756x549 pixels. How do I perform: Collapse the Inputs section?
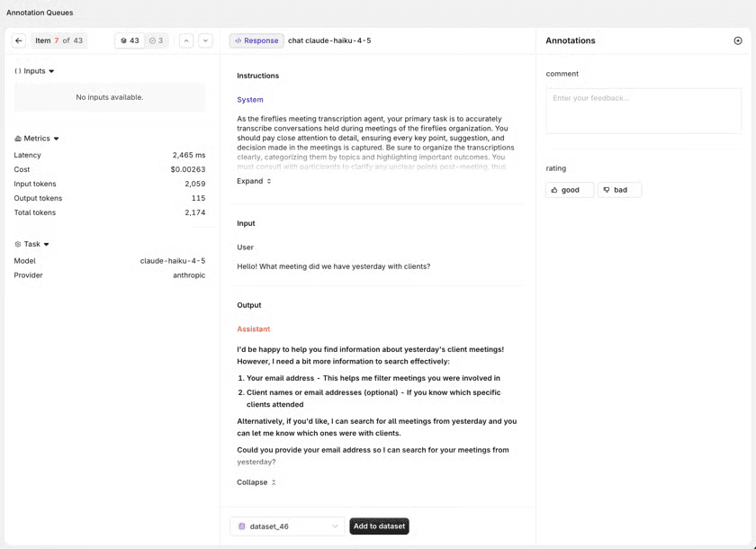click(x=34, y=71)
